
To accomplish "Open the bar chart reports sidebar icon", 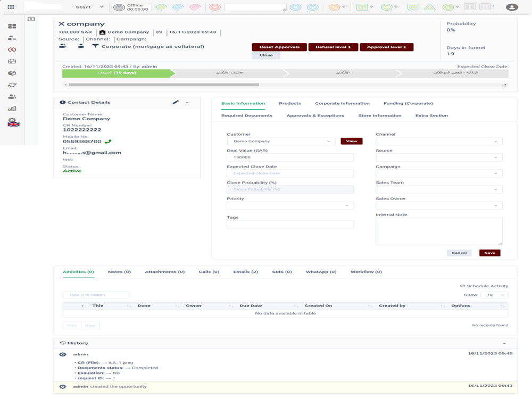I will point(12,108).
